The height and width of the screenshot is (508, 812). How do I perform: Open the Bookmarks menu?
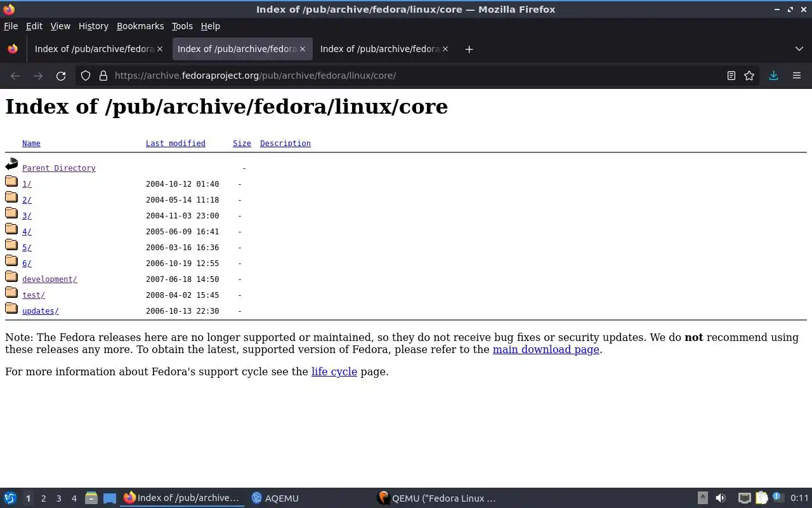(140, 26)
